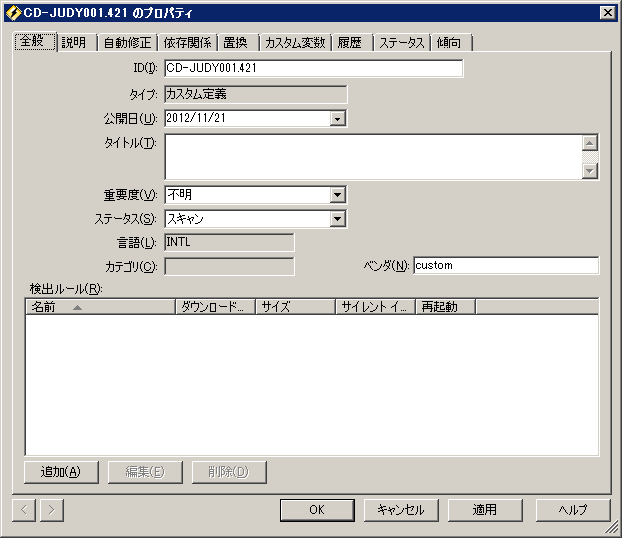Image resolution: width=622 pixels, height=538 pixels.
Task: Select the 依存関係 tab
Action: coord(186,43)
